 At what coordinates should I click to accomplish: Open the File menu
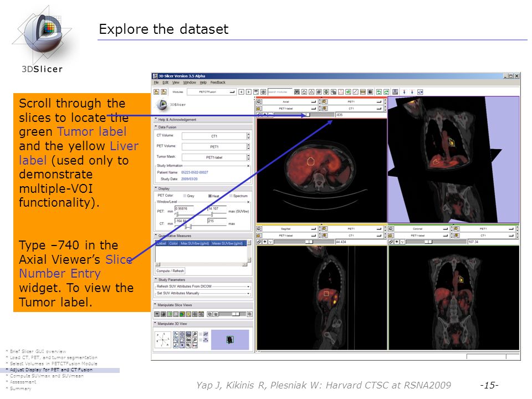[x=156, y=83]
